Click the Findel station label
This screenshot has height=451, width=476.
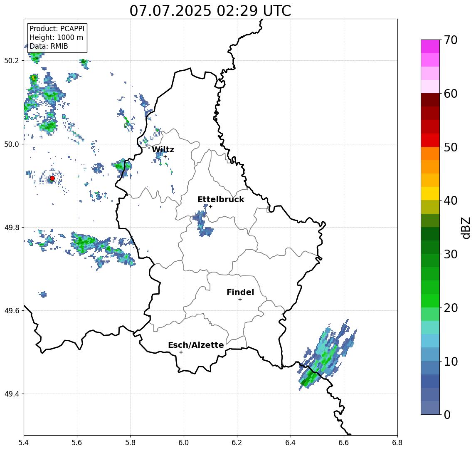point(240,292)
